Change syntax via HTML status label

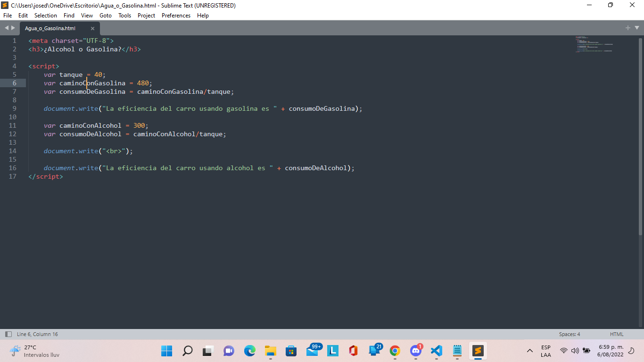point(617,334)
